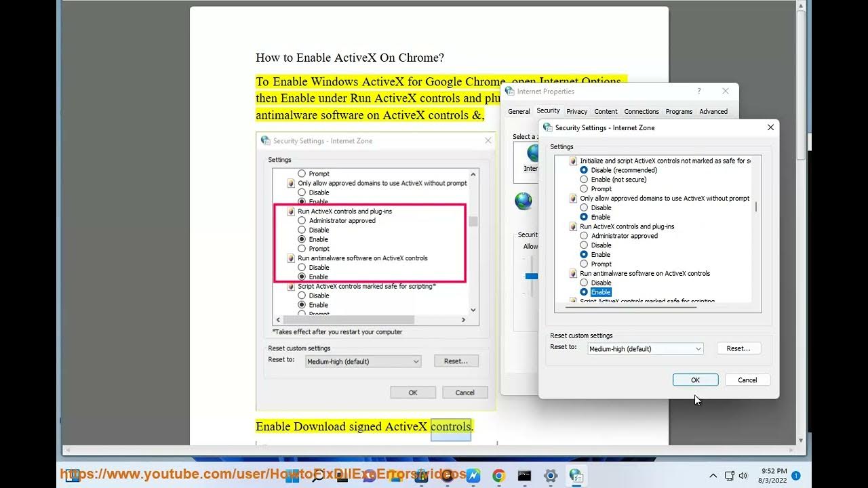Click the Internet zone globe in Internet Properties
Image resolution: width=868 pixels, height=488 pixels.
point(532,153)
